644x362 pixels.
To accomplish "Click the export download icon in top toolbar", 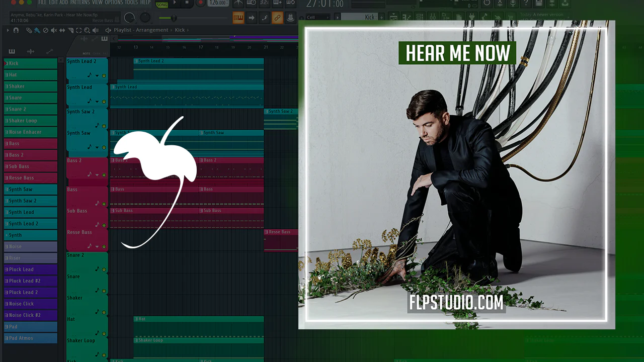I will 565,3.
